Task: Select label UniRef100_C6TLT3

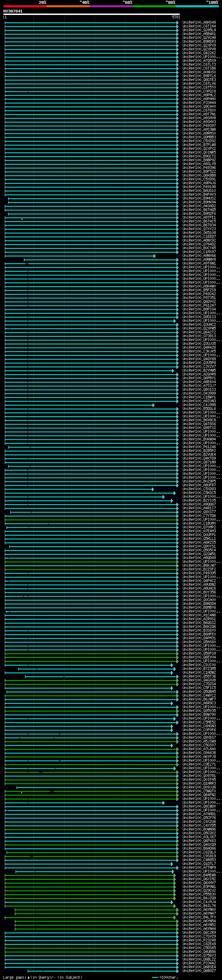Action: 199,64
